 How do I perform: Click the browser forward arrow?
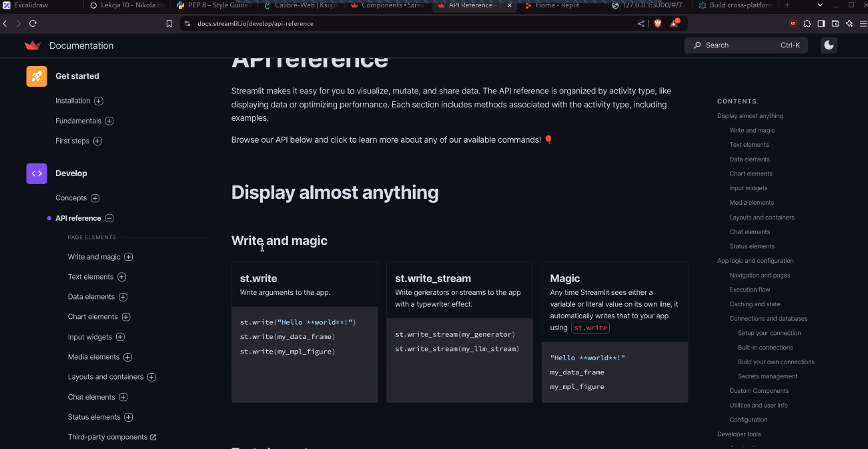(x=19, y=23)
